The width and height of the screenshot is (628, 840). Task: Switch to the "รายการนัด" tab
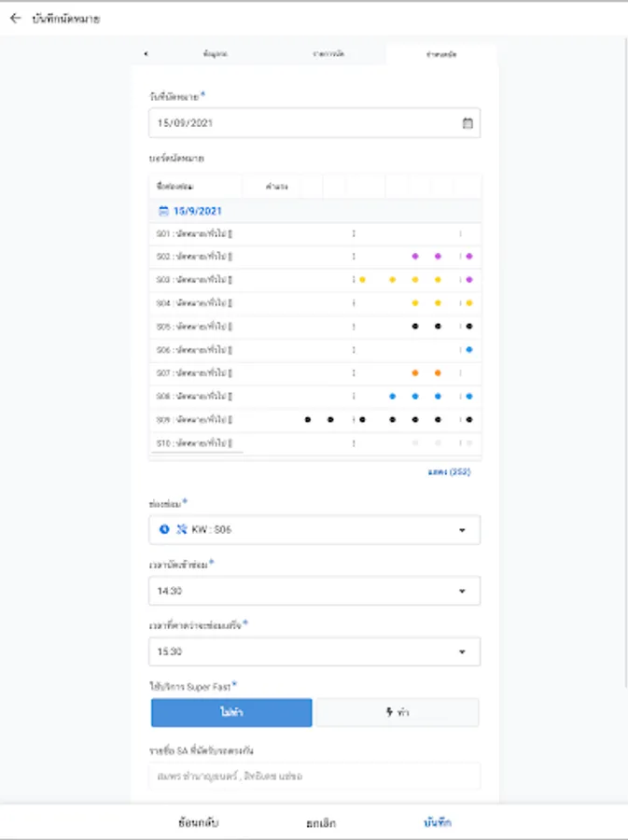click(x=328, y=54)
